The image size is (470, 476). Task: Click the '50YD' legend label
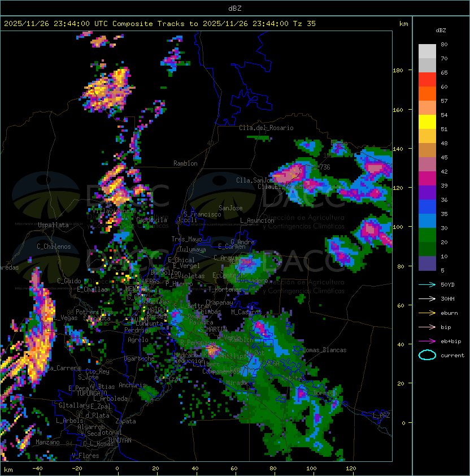click(447, 285)
